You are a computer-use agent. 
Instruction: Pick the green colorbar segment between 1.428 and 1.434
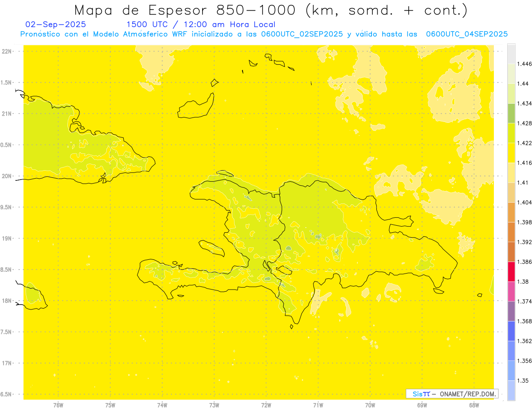tap(511, 113)
